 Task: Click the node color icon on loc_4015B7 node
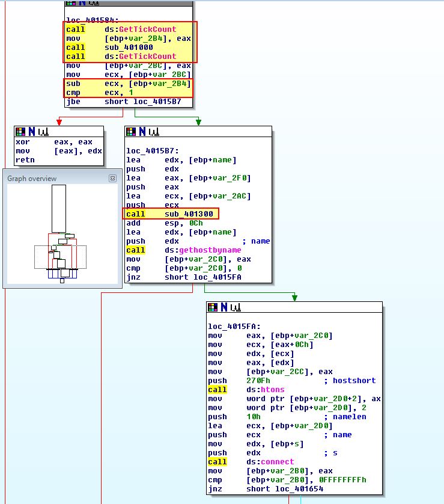pos(130,132)
